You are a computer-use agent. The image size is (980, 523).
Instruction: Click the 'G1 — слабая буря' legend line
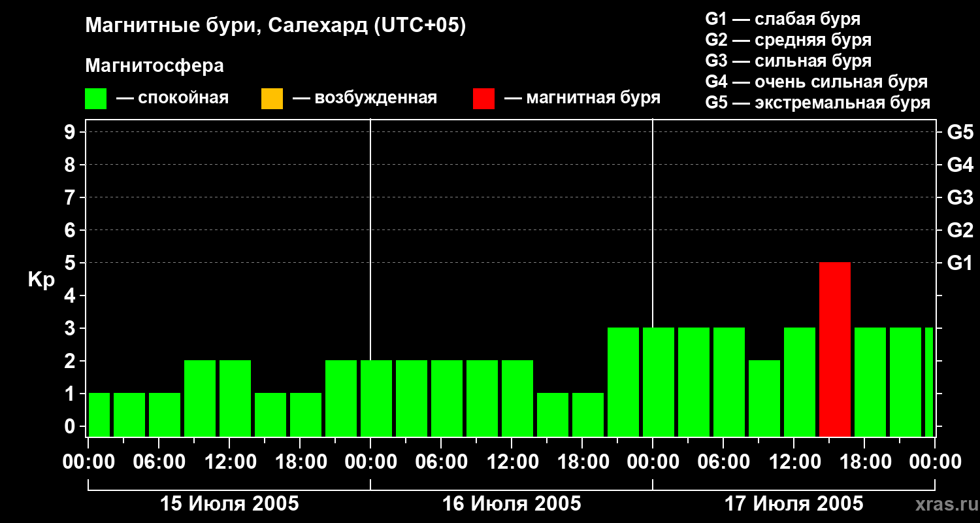click(783, 19)
